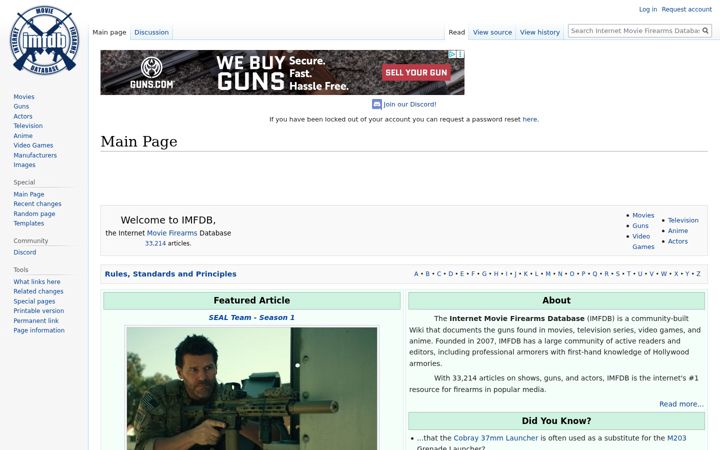Open Related changes tool
This screenshot has height=450, width=720.
click(38, 291)
